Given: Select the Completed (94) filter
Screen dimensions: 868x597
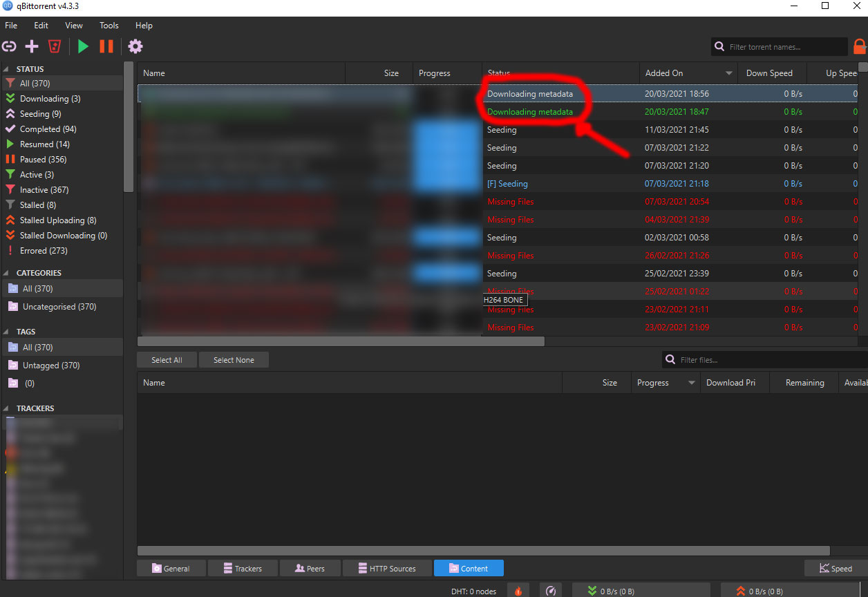Looking at the screenshot, I should coord(62,129).
